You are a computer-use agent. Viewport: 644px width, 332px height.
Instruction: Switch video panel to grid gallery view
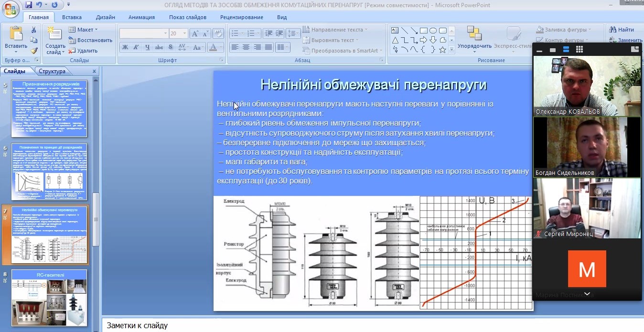tap(579, 49)
